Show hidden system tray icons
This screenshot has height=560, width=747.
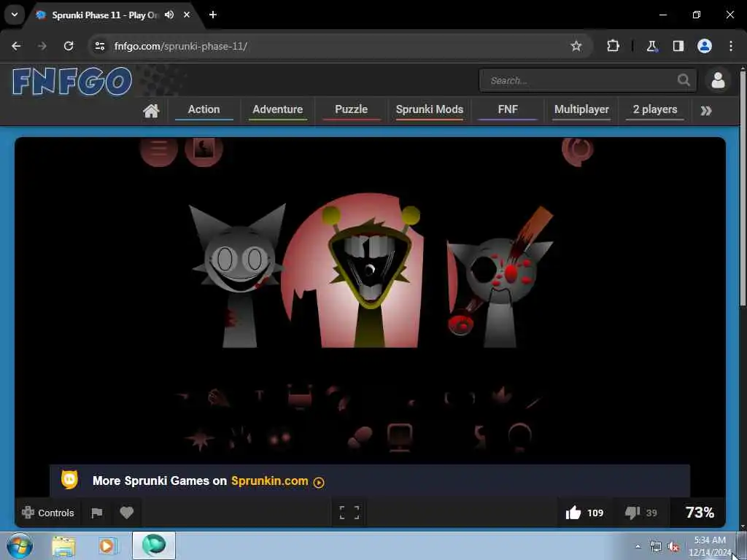pos(638,546)
